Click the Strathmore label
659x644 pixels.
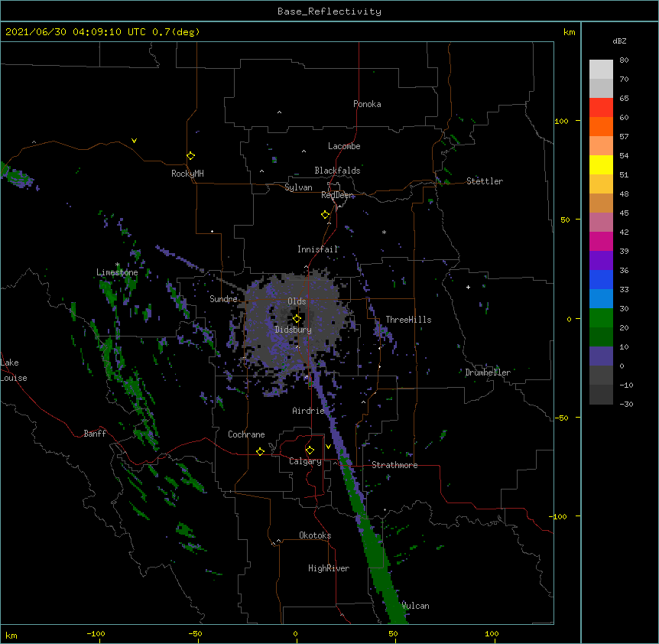pos(394,465)
